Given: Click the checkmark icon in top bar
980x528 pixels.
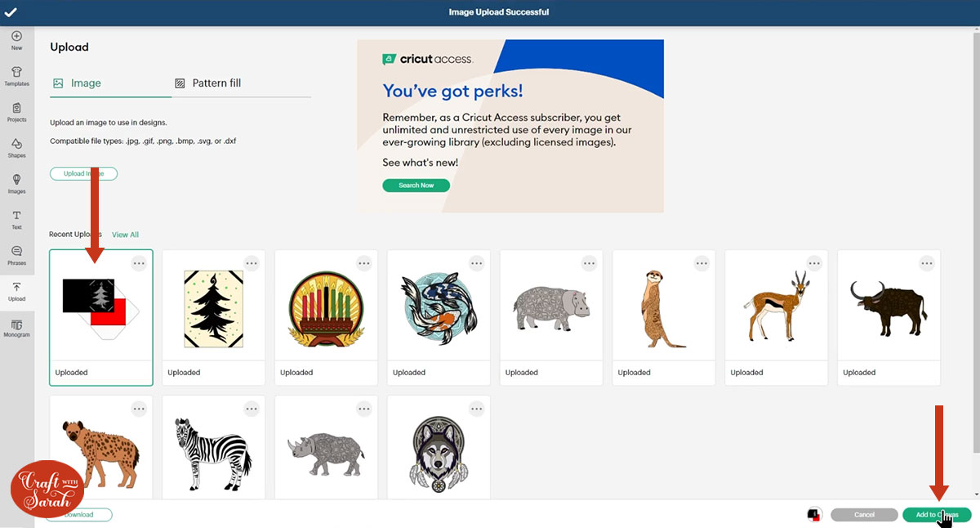Looking at the screenshot, I should pos(11,12).
